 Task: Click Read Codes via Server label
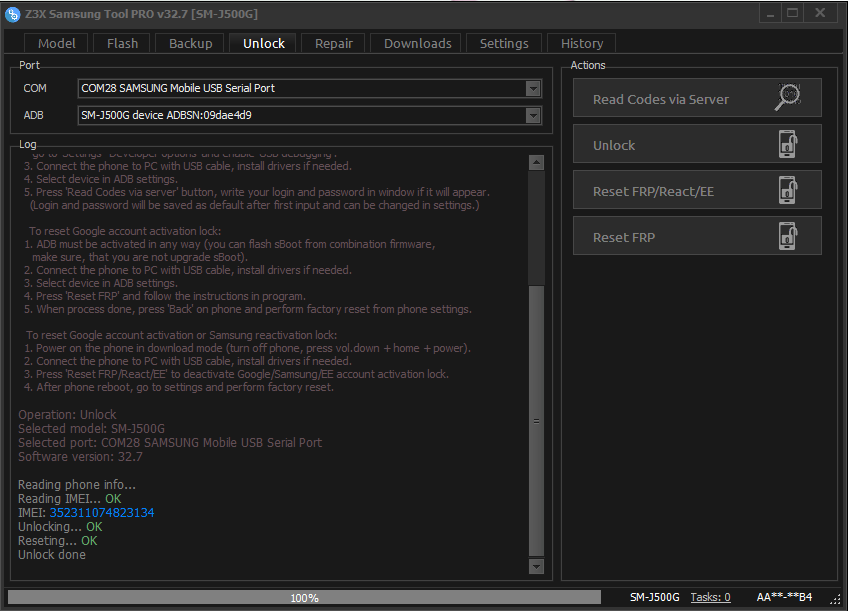pyautogui.click(x=661, y=99)
